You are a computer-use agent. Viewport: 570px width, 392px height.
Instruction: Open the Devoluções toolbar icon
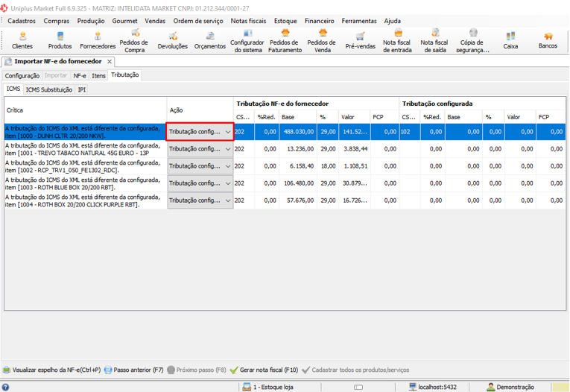click(x=173, y=41)
